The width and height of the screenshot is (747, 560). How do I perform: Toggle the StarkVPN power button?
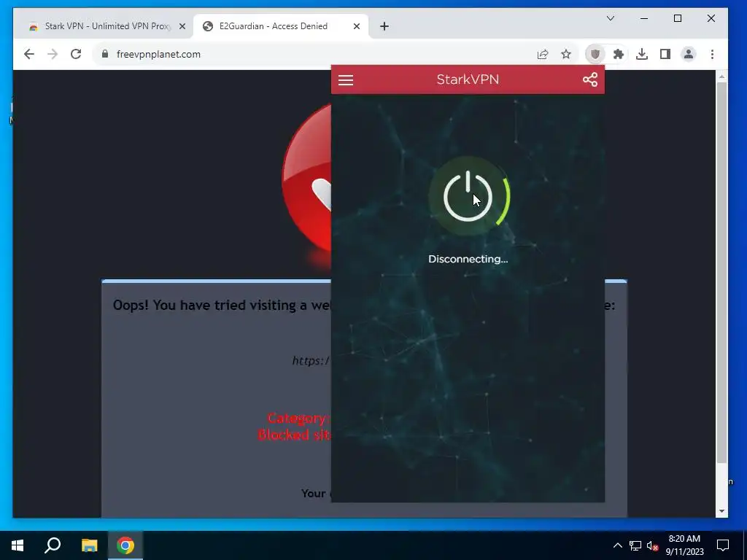click(468, 196)
